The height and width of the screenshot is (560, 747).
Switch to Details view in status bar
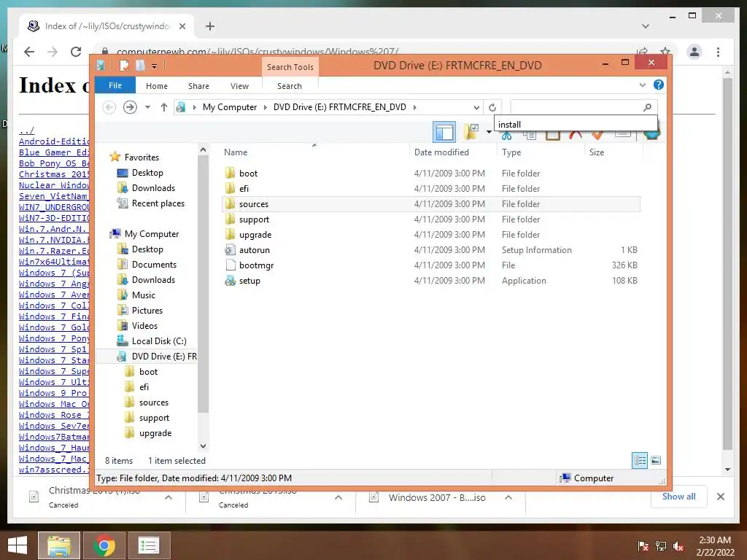639,460
